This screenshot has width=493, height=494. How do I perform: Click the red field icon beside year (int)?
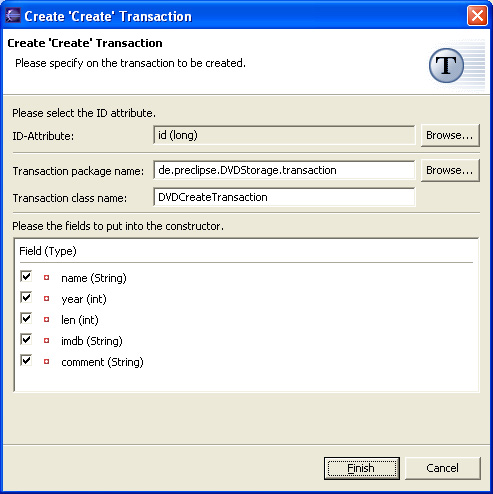tap(46, 298)
